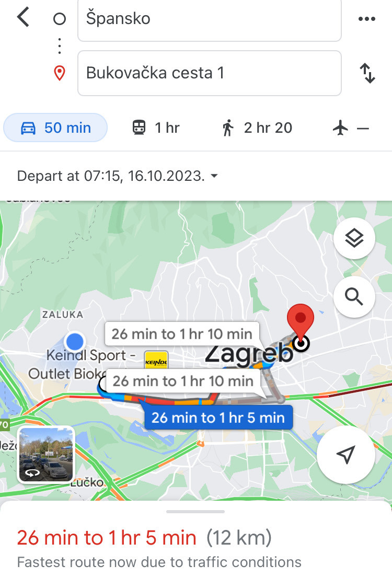Open the three-dot more options menu
Screen dimensions: 392x577
366,19
